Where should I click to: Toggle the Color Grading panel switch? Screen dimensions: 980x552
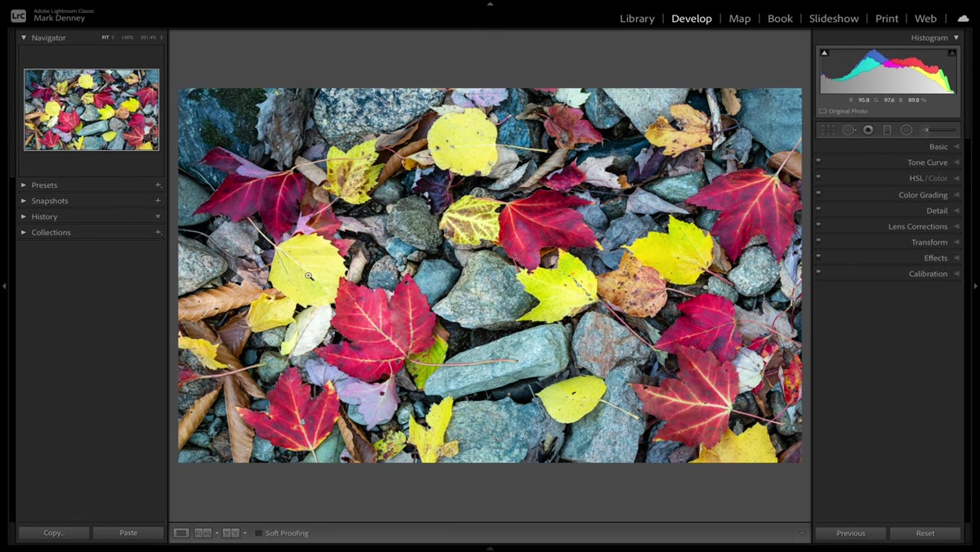[x=818, y=193]
